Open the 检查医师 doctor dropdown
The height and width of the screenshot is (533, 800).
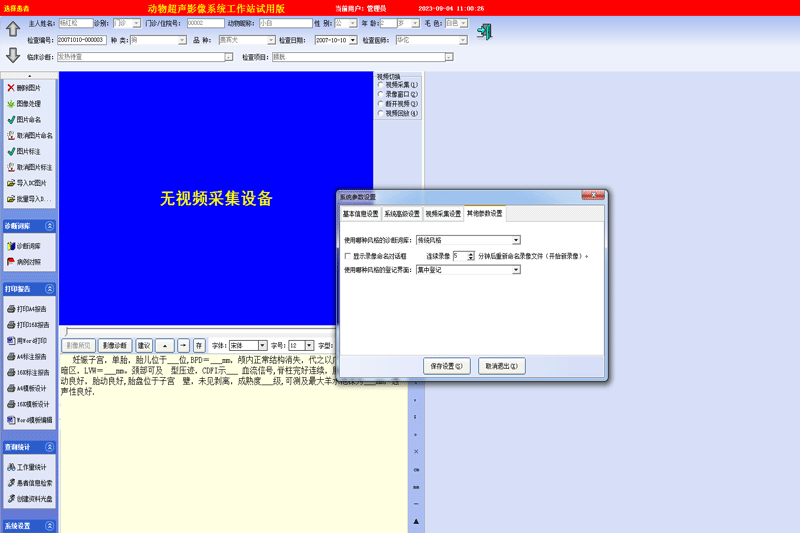(x=462, y=40)
